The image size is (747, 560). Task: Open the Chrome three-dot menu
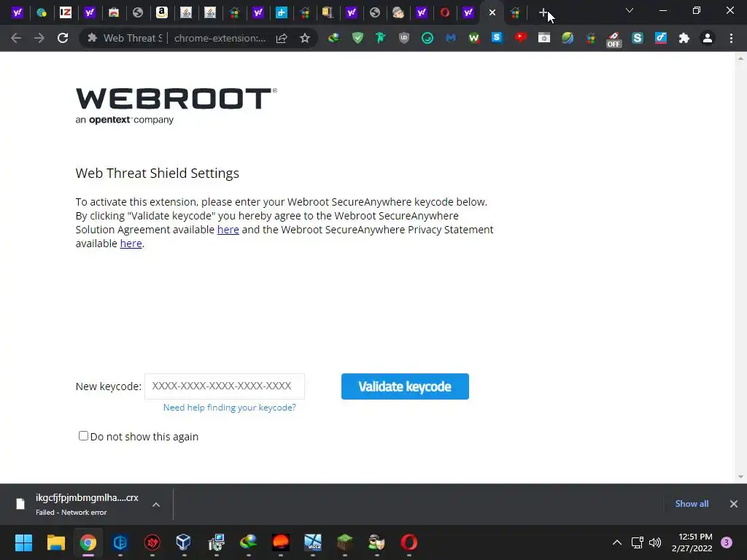coord(731,38)
